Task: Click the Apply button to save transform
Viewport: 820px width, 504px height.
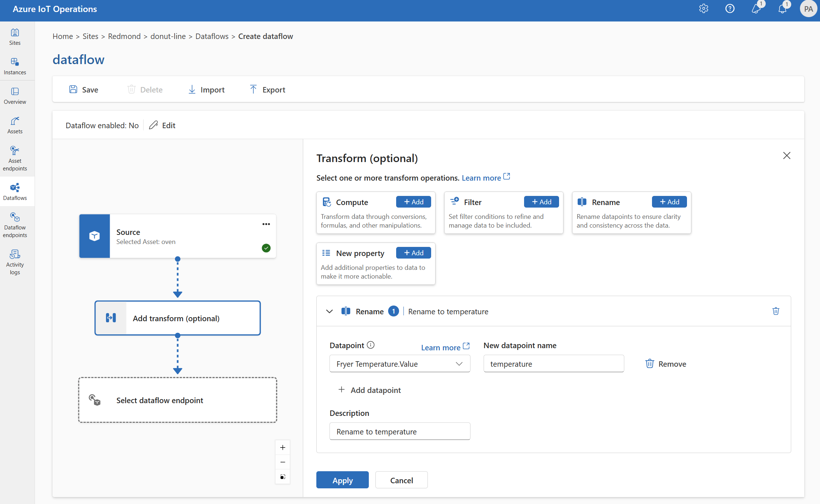Action: pyautogui.click(x=342, y=480)
